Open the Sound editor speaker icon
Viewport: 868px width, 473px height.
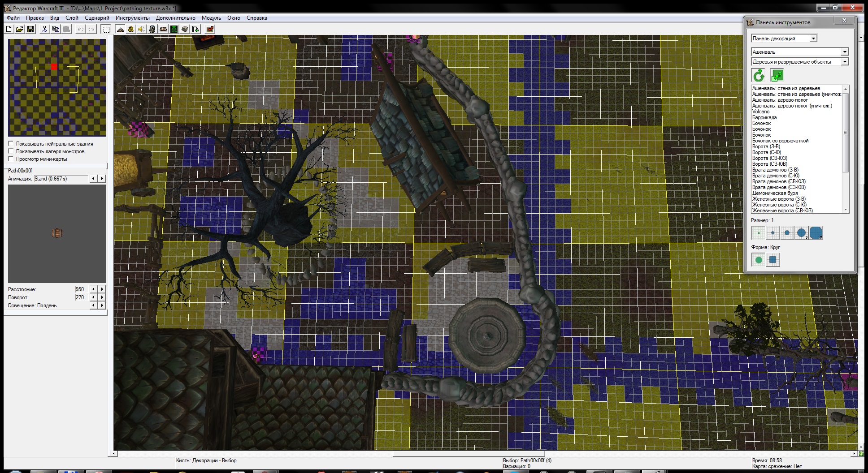142,29
